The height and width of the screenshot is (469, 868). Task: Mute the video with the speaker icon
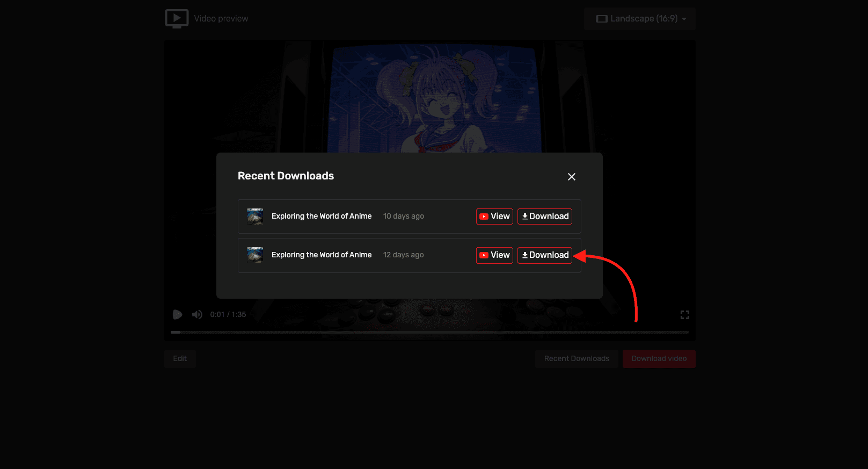coord(197,315)
